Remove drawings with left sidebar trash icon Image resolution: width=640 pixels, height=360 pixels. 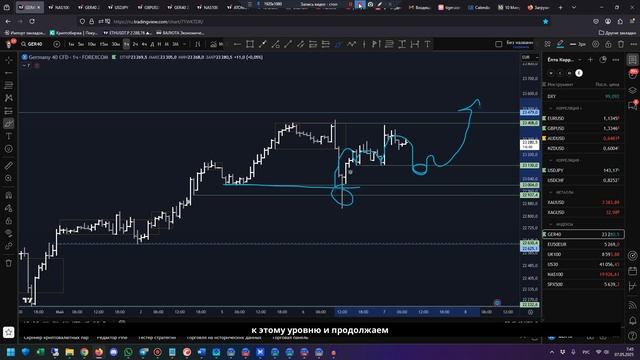pyautogui.click(x=9, y=263)
